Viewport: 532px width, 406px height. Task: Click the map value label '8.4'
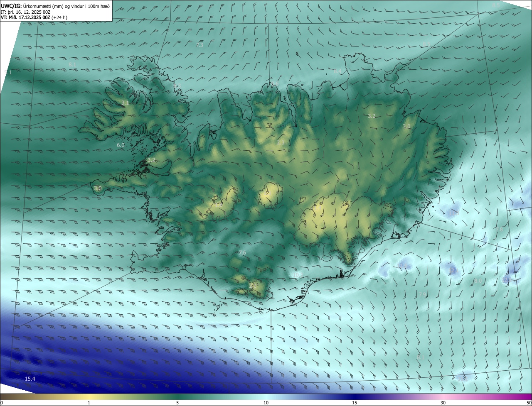337,71
